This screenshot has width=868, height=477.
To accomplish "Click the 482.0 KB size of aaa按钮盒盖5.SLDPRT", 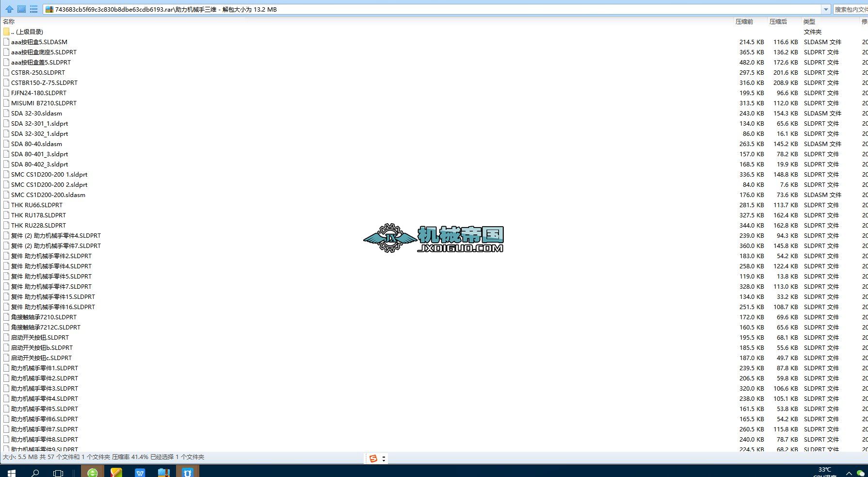I will tap(752, 62).
